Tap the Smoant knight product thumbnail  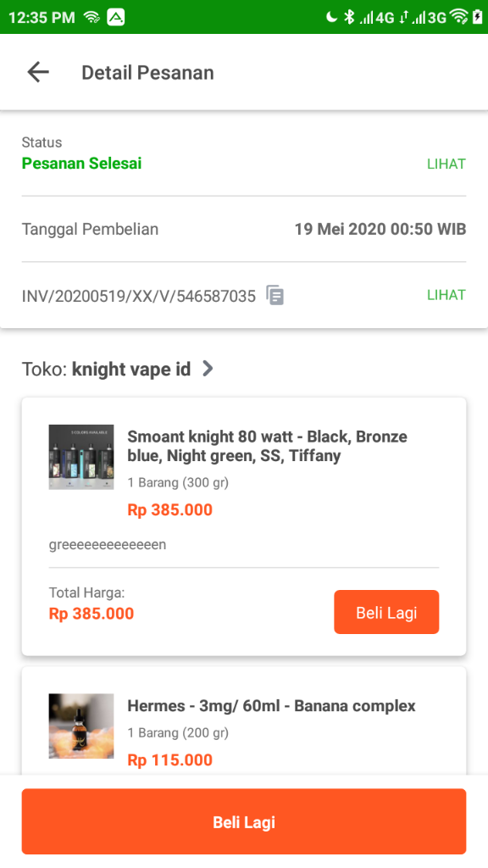(81, 457)
